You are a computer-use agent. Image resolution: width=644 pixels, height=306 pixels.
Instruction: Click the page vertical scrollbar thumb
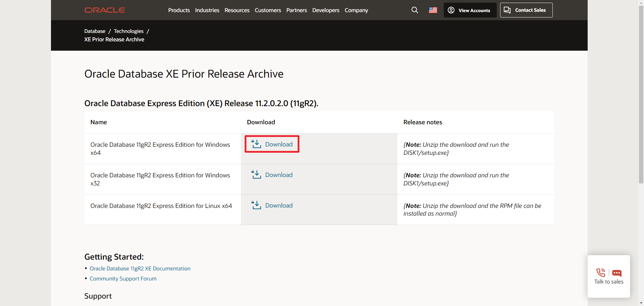[641, 94]
